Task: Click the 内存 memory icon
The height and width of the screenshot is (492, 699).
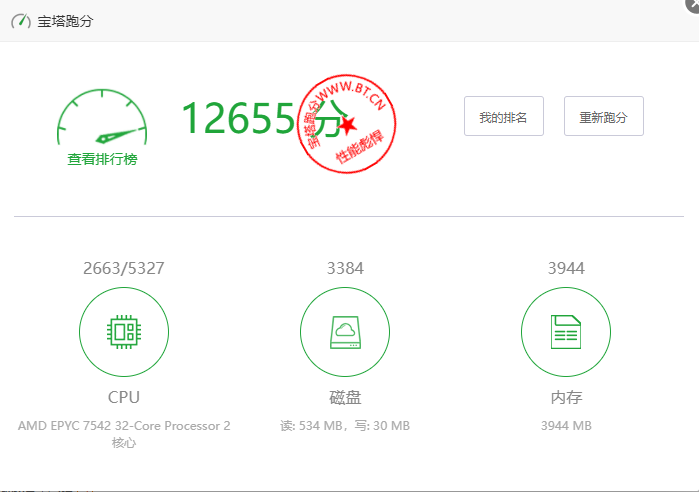Action: tap(566, 332)
